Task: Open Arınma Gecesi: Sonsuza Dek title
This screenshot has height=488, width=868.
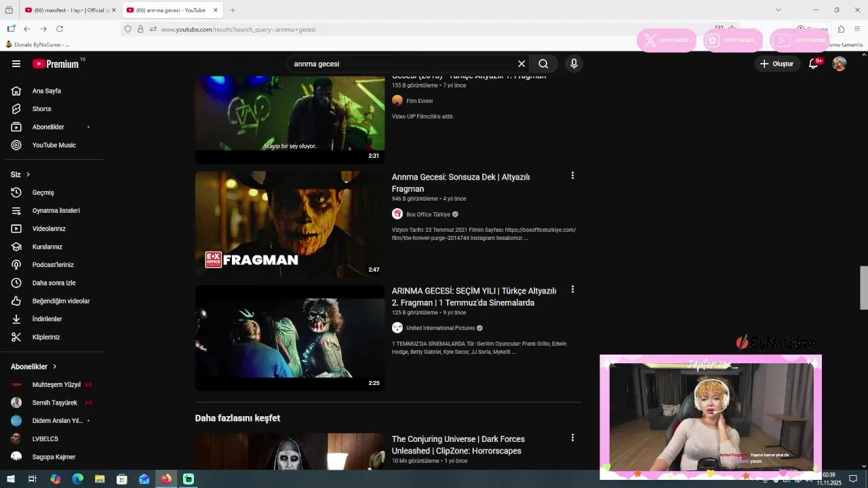Action: (460, 183)
